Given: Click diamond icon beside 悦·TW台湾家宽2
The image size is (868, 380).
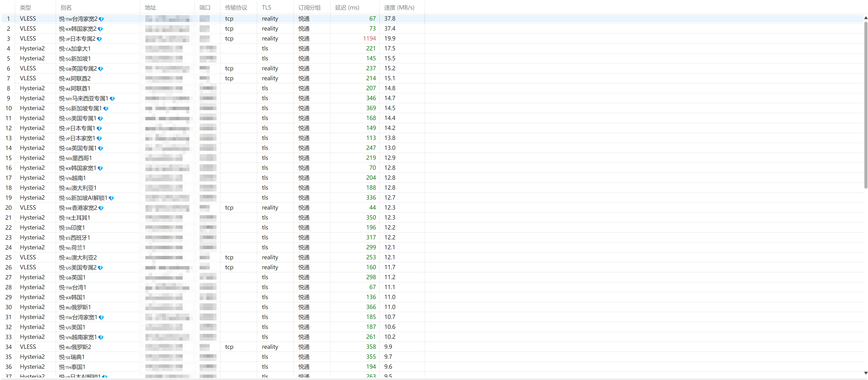Looking at the screenshot, I should point(101,19).
